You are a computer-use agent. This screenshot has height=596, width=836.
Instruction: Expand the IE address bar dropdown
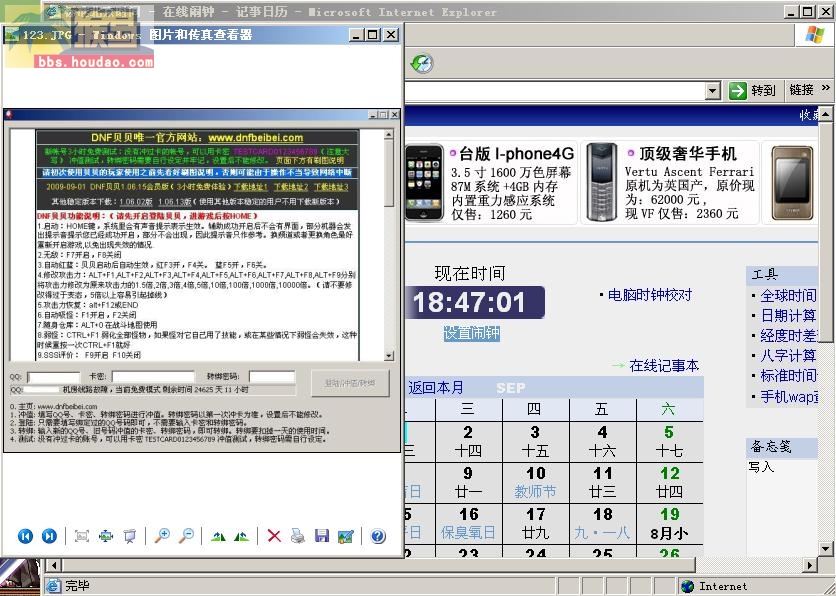click(713, 91)
